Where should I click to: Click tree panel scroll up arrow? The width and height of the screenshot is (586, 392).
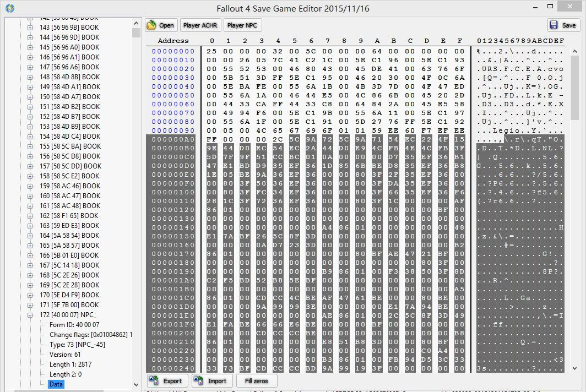[x=136, y=23]
